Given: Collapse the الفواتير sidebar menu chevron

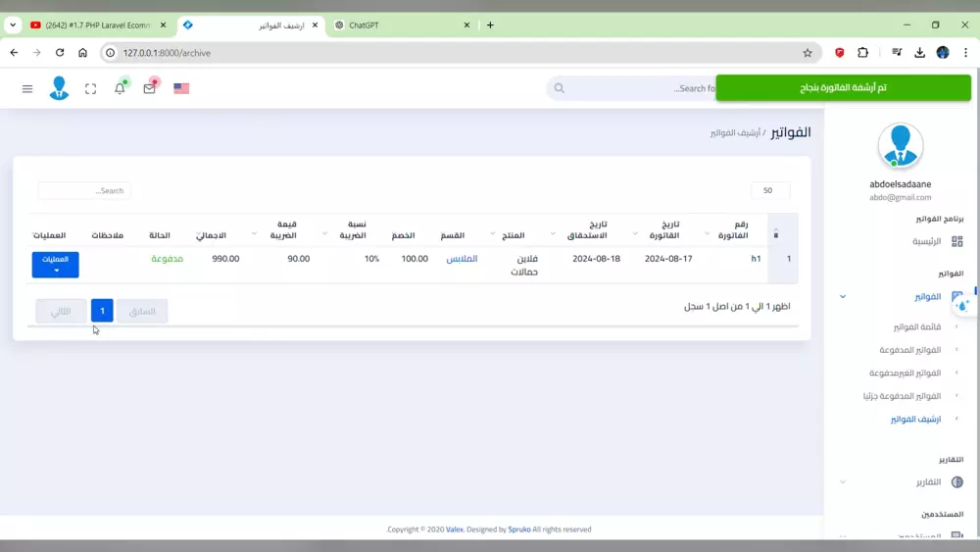Looking at the screenshot, I should coord(843,296).
